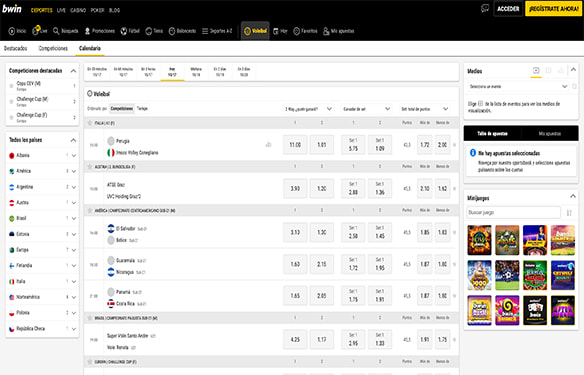584x375 pixels.
Task: Open Búsqueda search in navigation bar
Action: coord(65,31)
